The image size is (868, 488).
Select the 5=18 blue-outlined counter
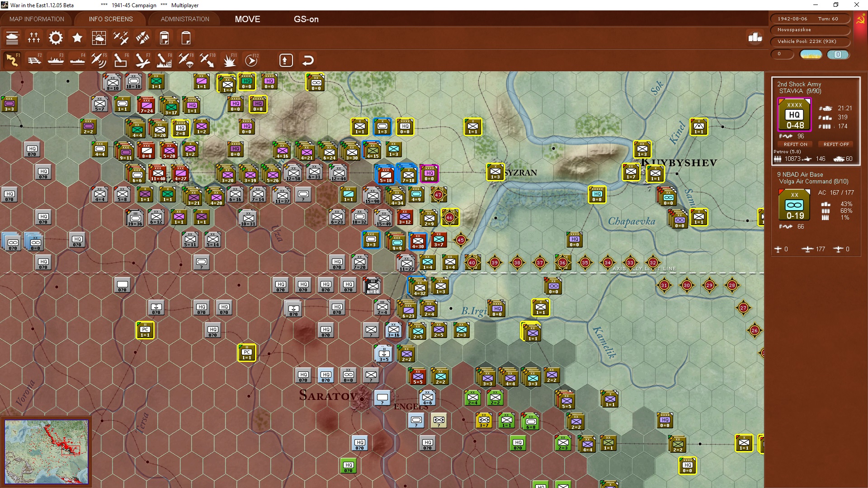[x=386, y=175]
